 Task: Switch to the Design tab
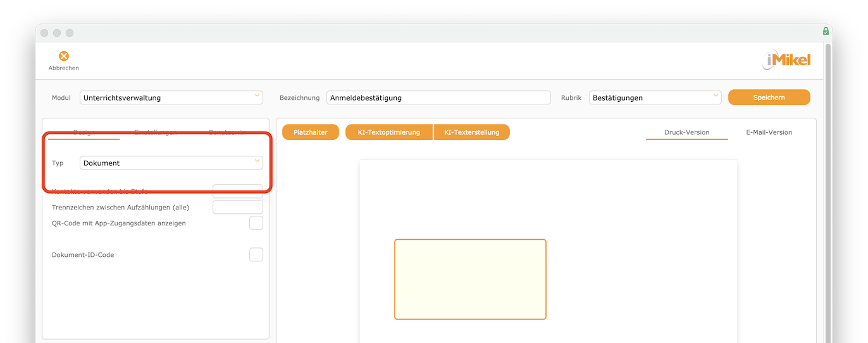[x=84, y=132]
